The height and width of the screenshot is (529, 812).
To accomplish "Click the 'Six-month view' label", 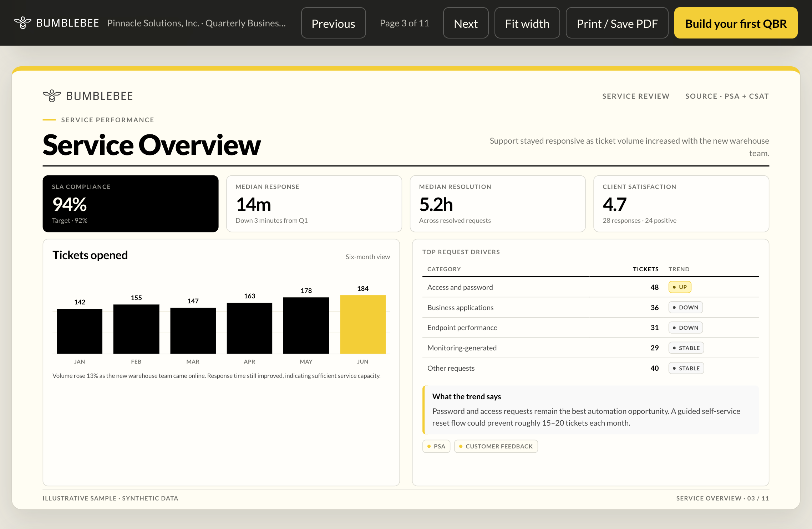I will [367, 257].
